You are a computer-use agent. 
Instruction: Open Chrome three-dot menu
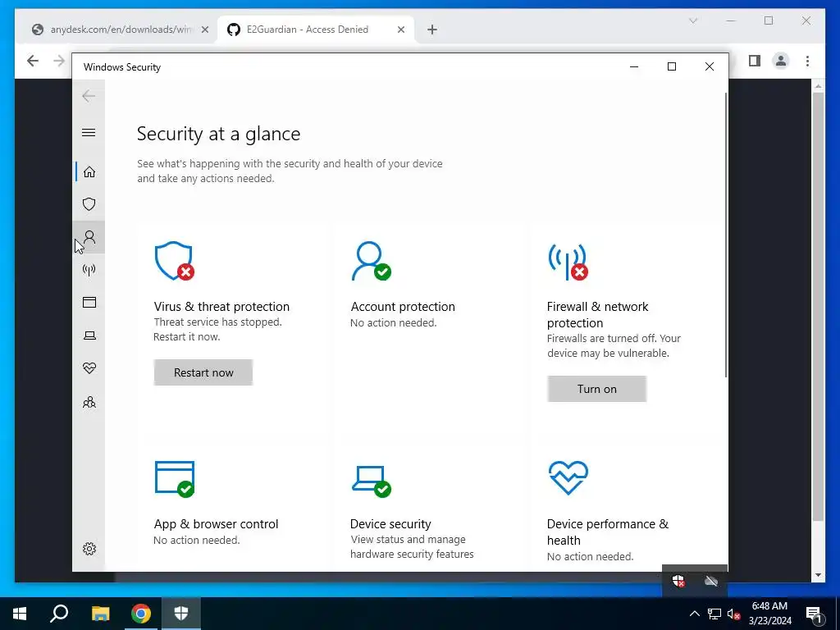[807, 61]
